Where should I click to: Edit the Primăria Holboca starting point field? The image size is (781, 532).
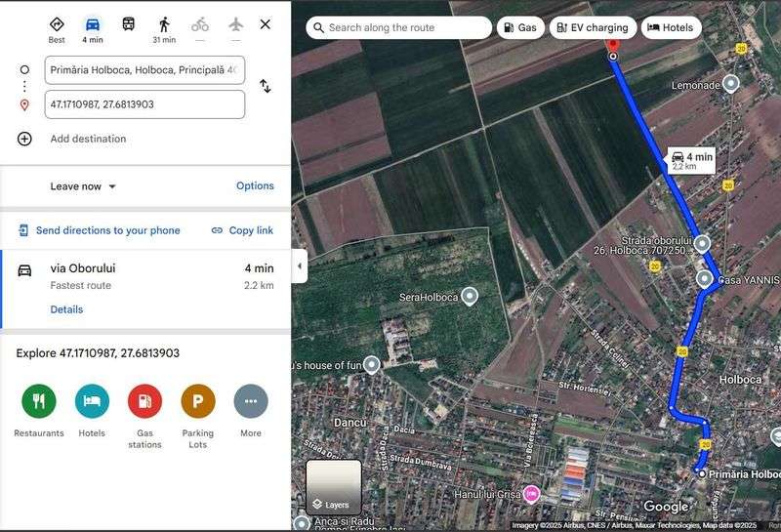[x=144, y=70]
